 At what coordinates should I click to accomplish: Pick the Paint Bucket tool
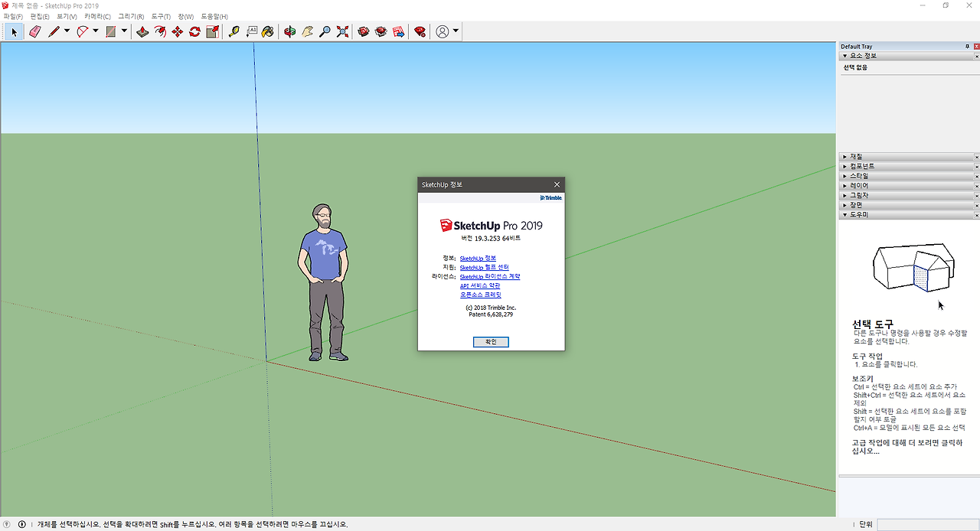[268, 31]
